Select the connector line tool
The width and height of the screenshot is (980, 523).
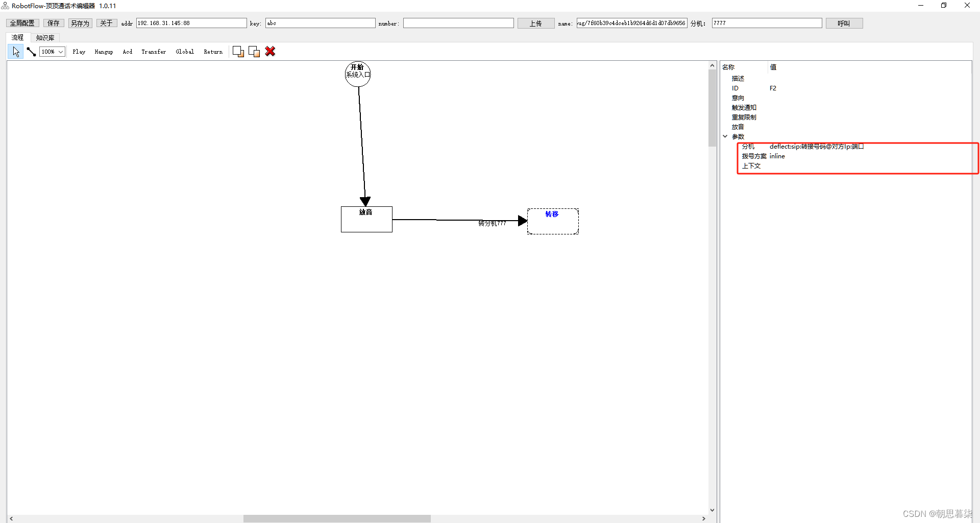tap(31, 52)
